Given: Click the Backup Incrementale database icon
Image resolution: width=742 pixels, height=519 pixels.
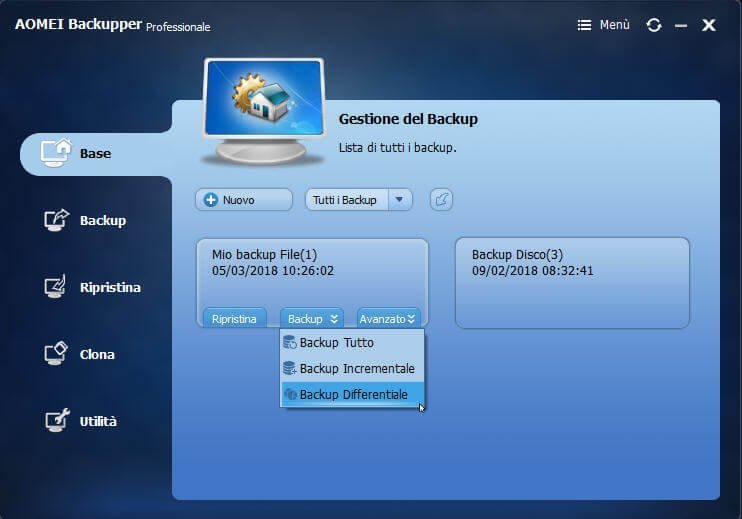Looking at the screenshot, I should (290, 368).
